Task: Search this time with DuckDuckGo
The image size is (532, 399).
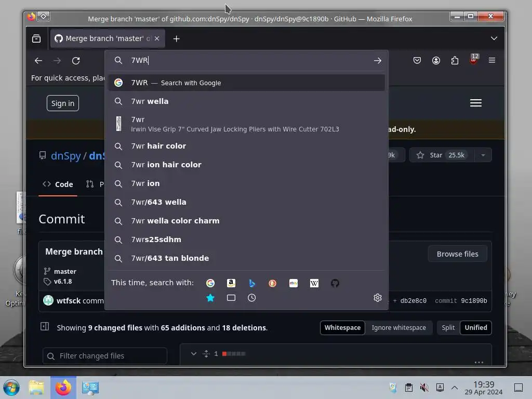Action: [272, 283]
